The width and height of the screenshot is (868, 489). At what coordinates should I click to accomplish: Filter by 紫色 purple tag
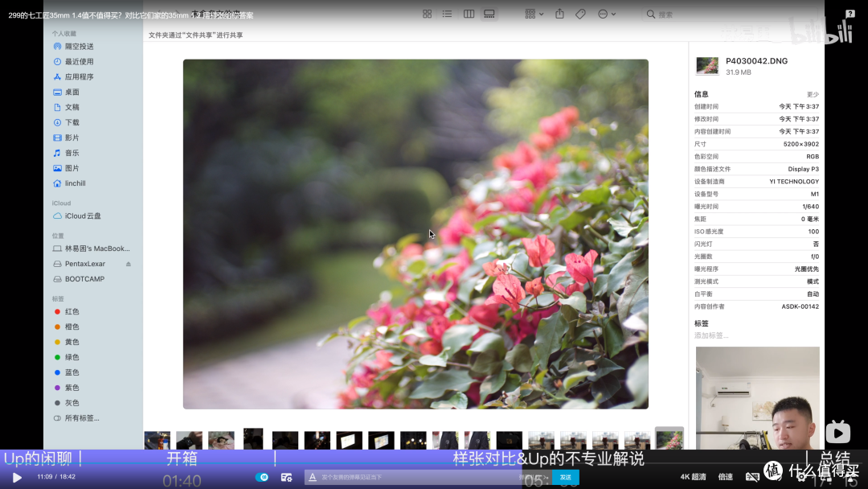[x=67, y=388]
